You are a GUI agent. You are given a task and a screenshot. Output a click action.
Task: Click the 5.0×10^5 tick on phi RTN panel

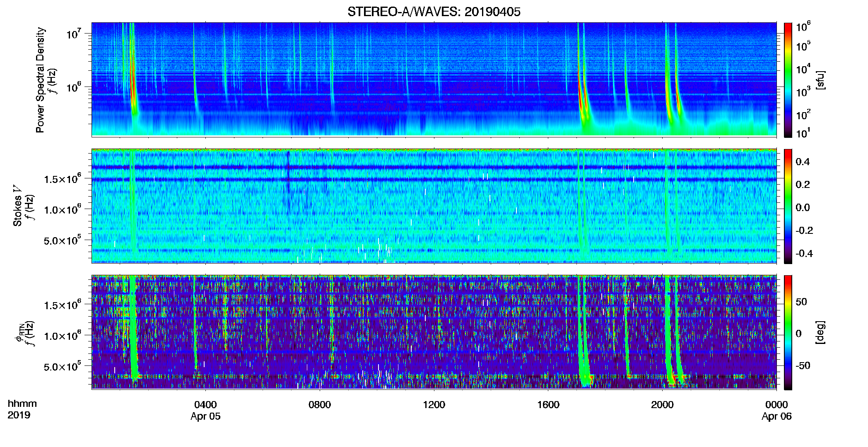point(62,367)
